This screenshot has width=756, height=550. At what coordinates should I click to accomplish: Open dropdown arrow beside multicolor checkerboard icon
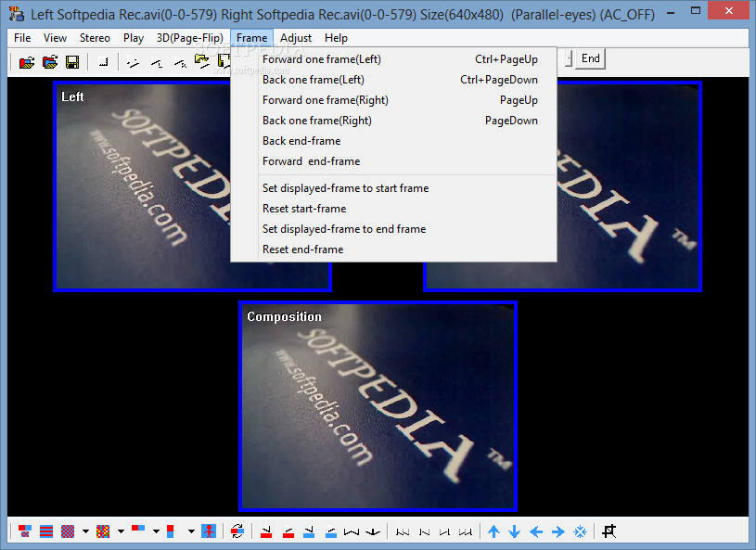click(x=121, y=531)
